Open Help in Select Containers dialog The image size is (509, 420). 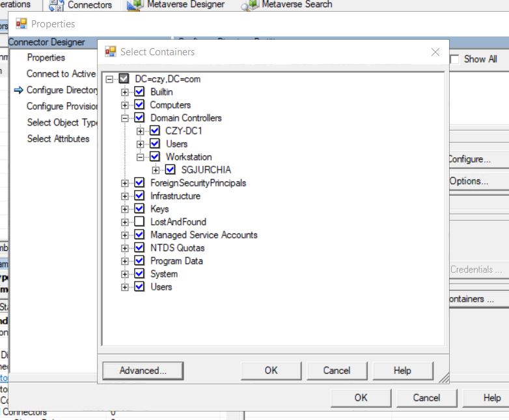pos(402,371)
